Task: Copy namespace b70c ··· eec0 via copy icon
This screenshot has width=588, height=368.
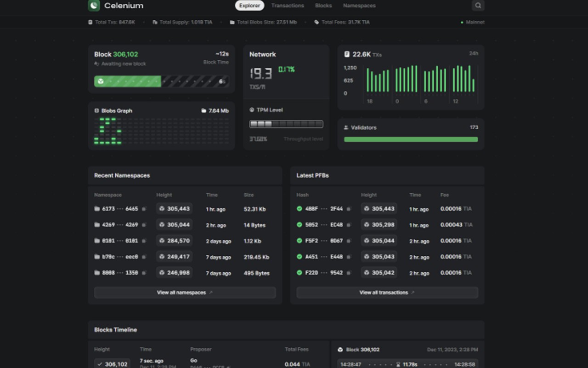Action: (144, 257)
